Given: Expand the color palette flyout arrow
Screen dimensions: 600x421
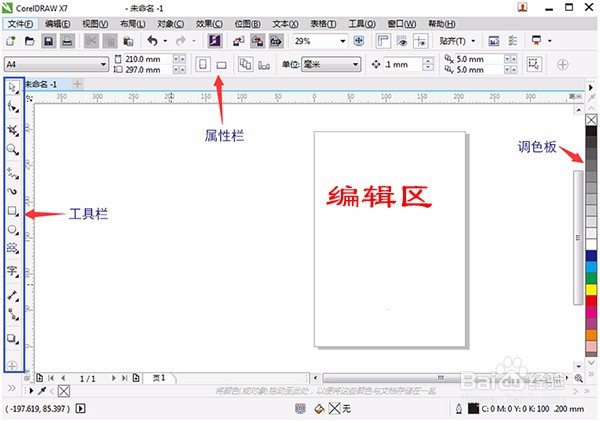Looking at the screenshot, I should click(x=591, y=88).
